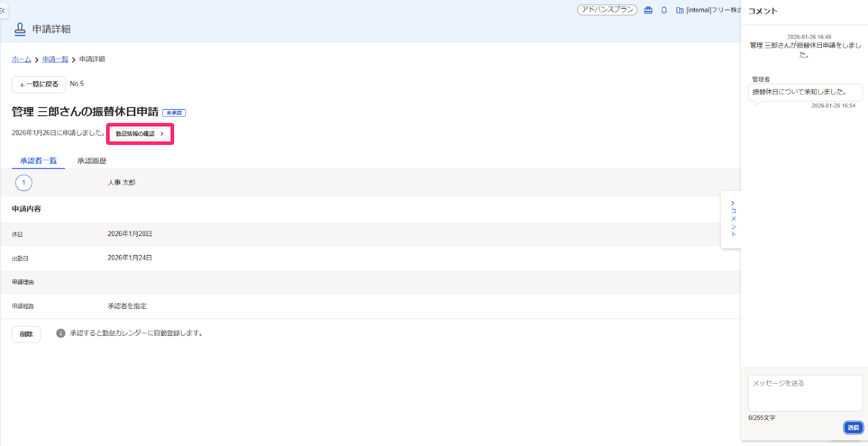Open the [internal]フリー company name menu
Screen dimensions: 868x446
713,10
